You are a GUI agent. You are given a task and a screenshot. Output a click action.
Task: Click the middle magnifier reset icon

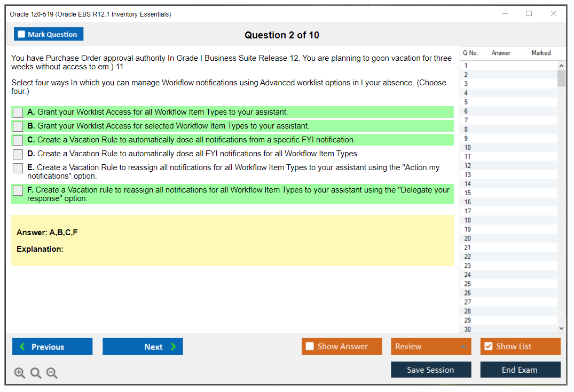[x=35, y=373]
